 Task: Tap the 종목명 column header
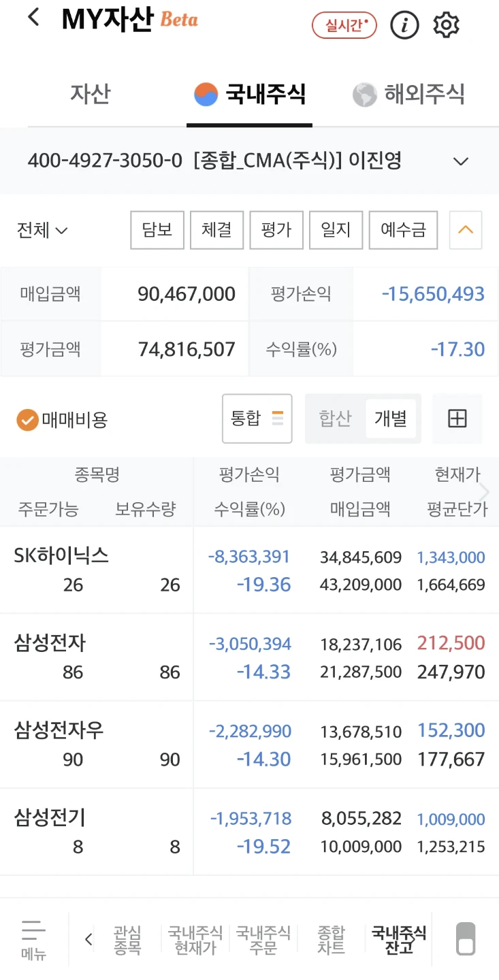[x=97, y=474]
